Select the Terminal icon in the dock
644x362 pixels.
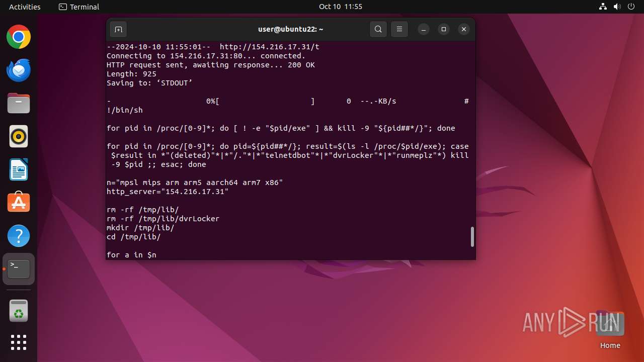[19, 269]
